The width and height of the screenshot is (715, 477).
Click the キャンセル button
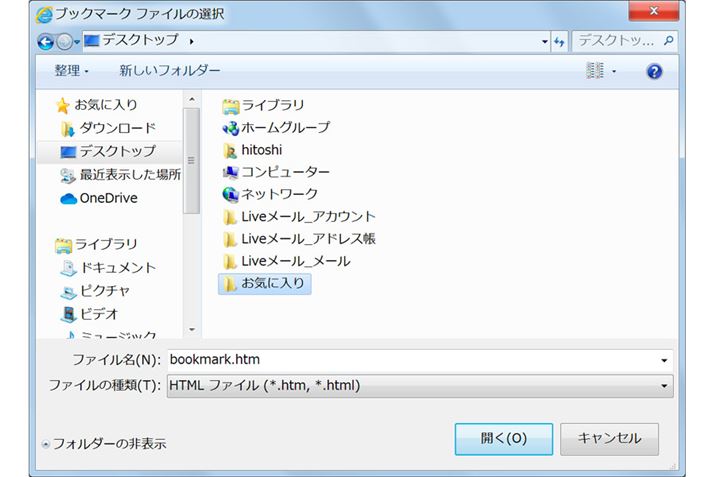(609, 439)
